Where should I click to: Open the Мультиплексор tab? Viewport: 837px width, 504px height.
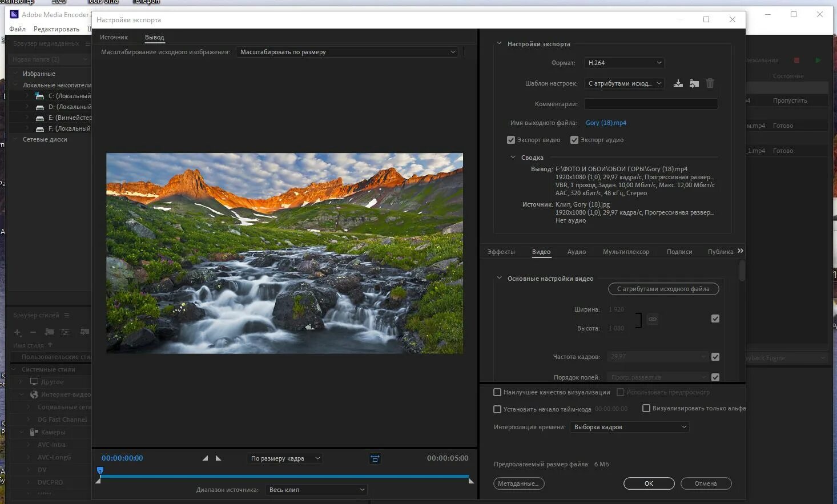tap(626, 252)
